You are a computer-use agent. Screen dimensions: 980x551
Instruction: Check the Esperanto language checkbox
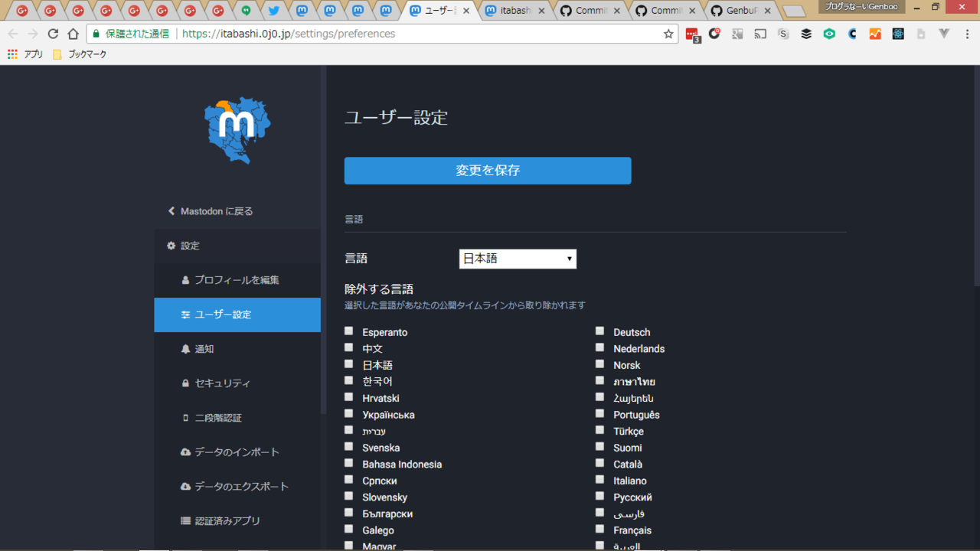click(349, 331)
